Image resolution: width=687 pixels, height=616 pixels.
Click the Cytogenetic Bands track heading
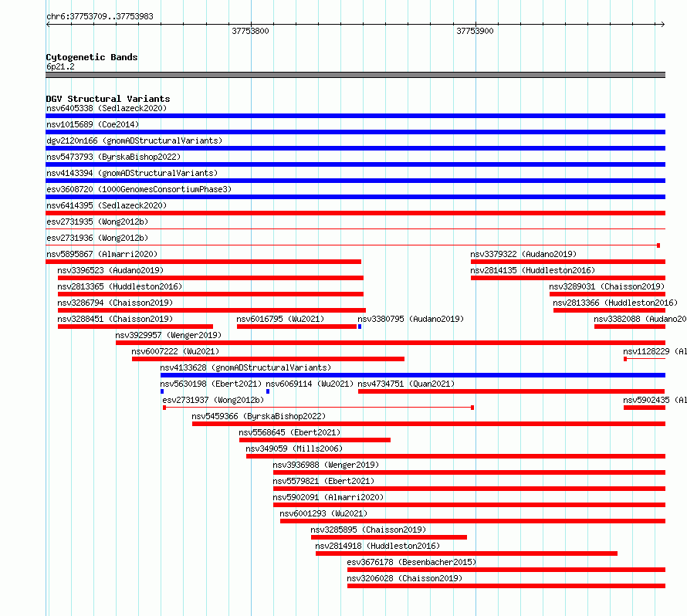click(92, 57)
